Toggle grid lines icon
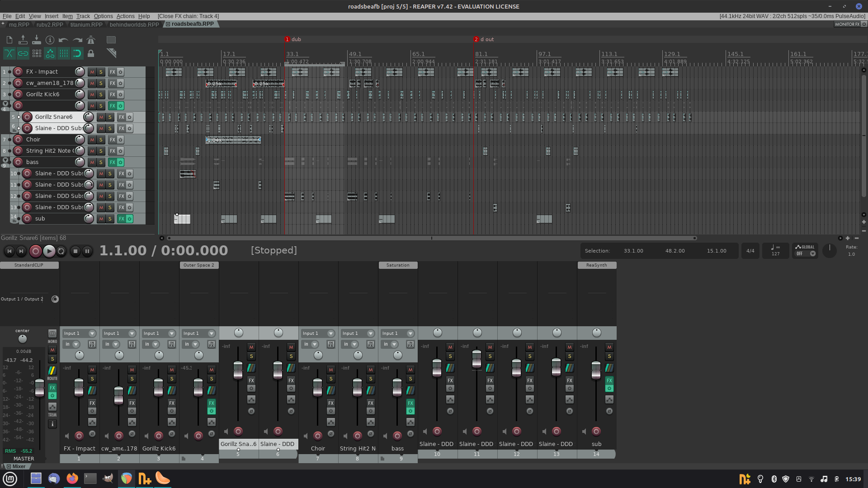The height and width of the screenshot is (488, 868). pos(64,54)
